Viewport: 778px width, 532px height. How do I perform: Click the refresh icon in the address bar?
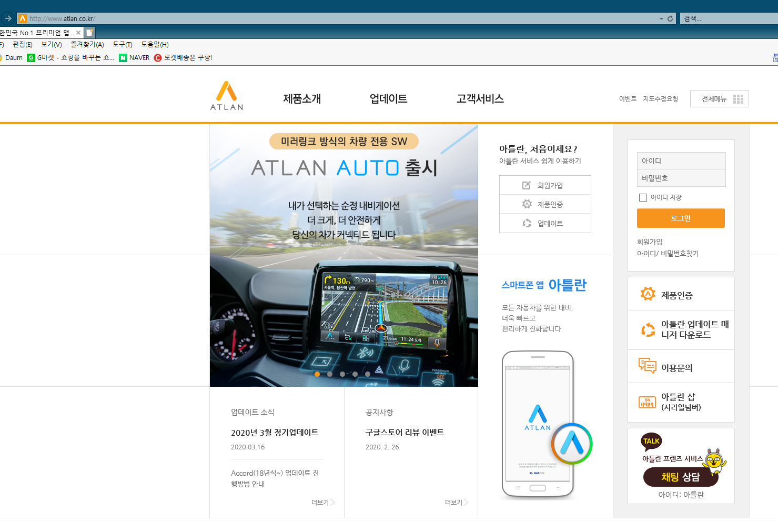[x=670, y=18]
